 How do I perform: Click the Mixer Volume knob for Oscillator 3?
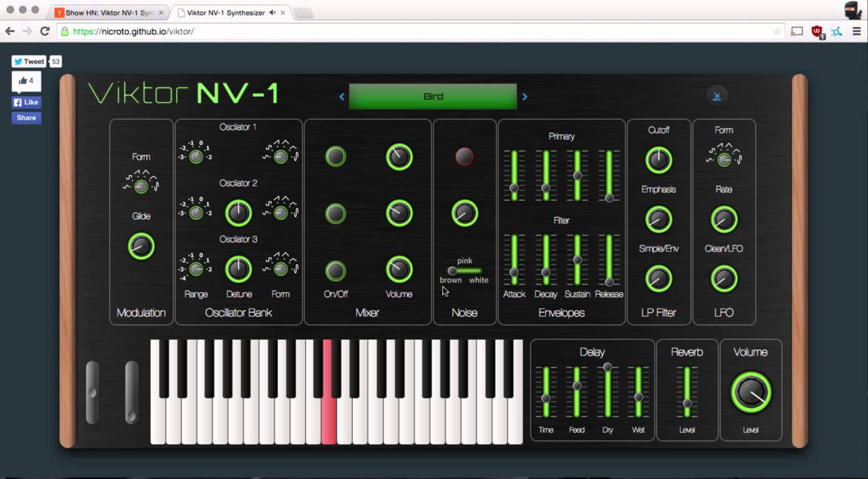[x=399, y=269]
